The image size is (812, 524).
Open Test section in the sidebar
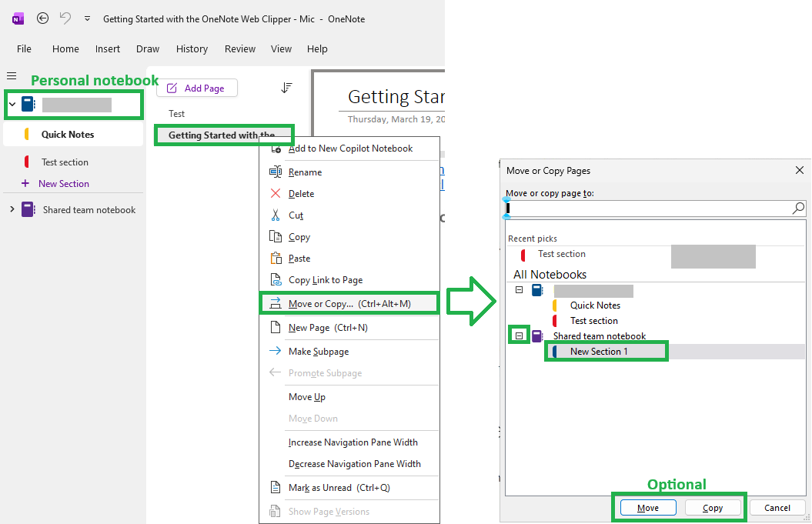73,162
